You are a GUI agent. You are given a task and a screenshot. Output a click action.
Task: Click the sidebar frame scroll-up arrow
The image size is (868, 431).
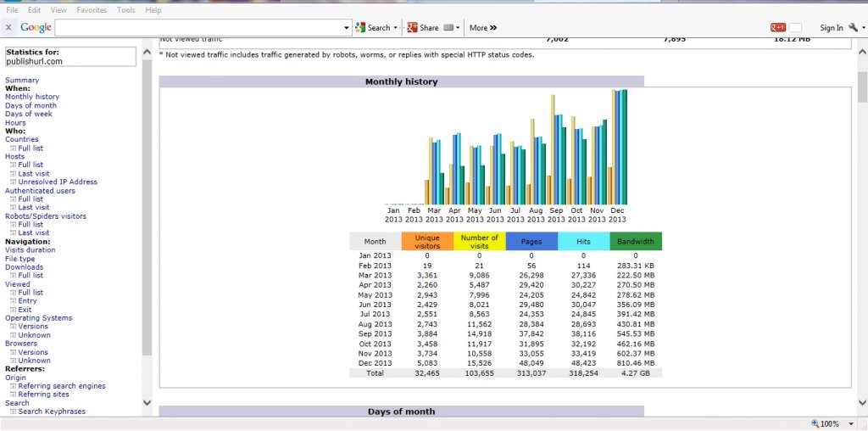[147, 52]
